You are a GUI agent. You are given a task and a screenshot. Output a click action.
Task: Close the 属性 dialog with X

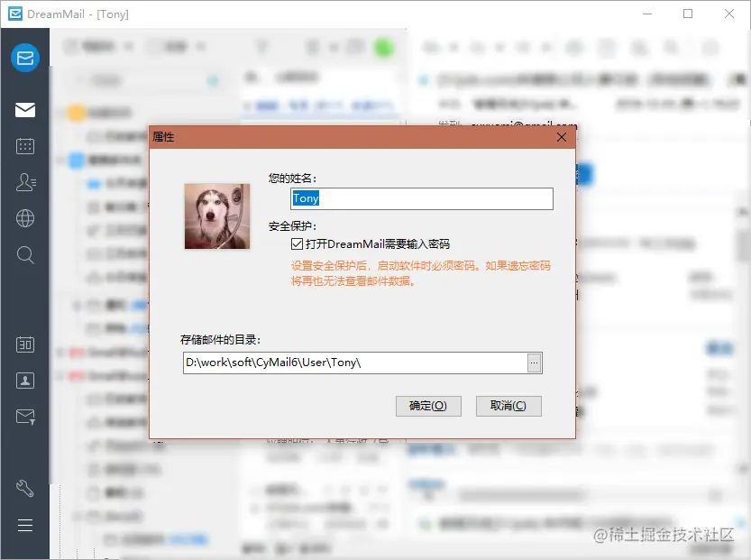562,137
